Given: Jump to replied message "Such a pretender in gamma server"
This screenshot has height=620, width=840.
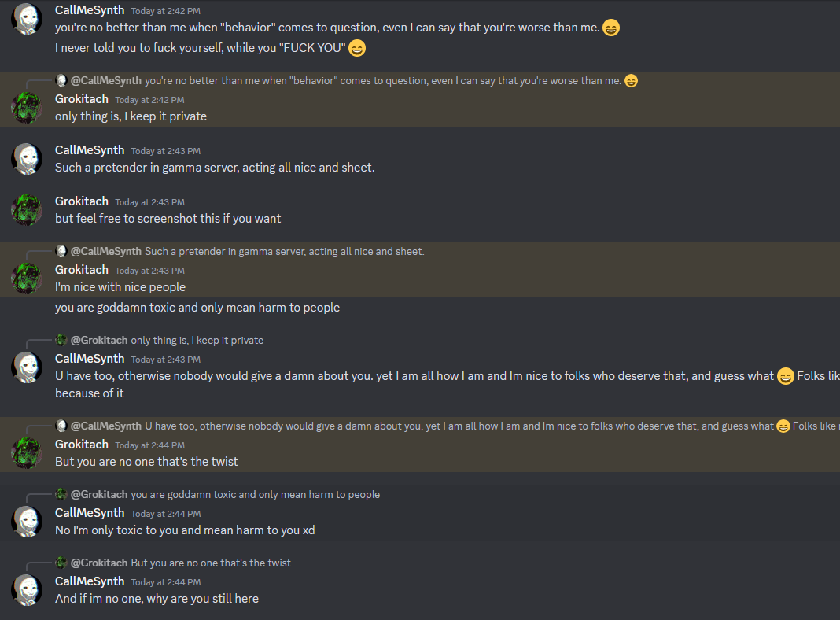Looking at the screenshot, I should pyautogui.click(x=284, y=252).
